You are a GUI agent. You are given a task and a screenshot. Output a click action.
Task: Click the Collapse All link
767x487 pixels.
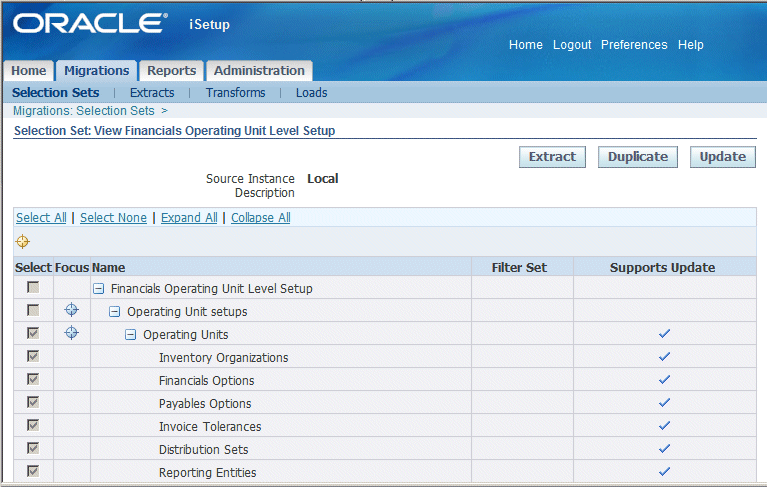tap(261, 218)
